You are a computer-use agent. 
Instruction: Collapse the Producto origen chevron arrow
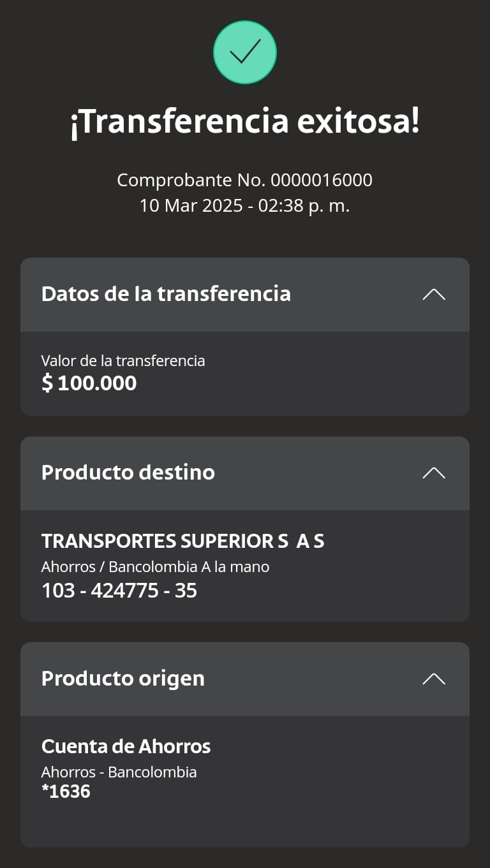point(434,679)
